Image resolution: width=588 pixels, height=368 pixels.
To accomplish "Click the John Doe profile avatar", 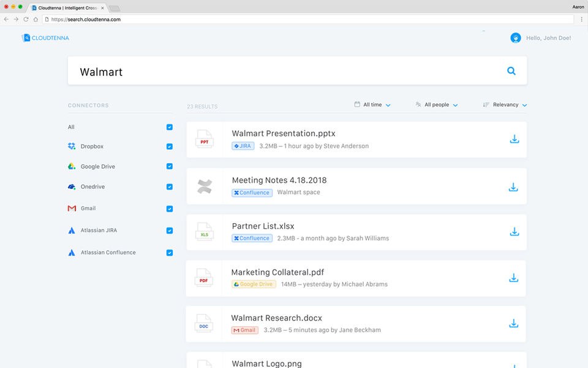I will pyautogui.click(x=516, y=38).
